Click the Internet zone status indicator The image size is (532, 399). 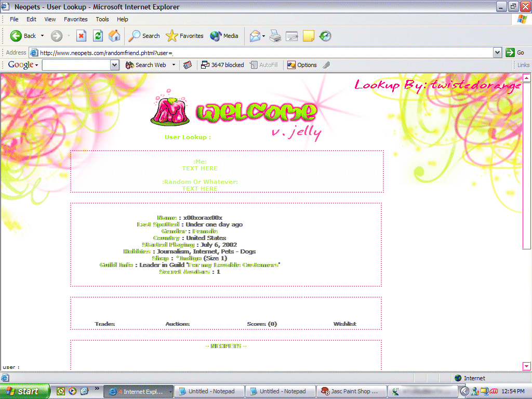click(x=470, y=378)
